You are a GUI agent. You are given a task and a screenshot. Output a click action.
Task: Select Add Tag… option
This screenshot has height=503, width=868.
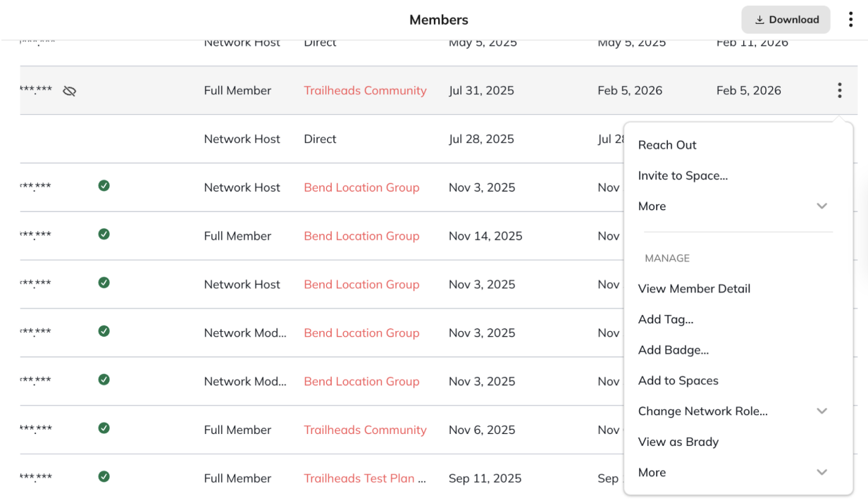coord(666,319)
